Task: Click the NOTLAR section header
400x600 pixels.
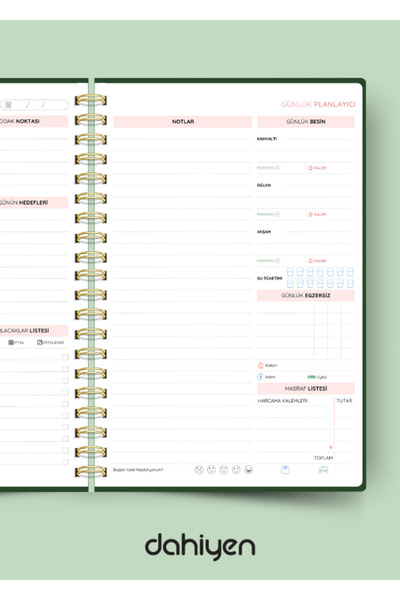Action: [x=183, y=122]
